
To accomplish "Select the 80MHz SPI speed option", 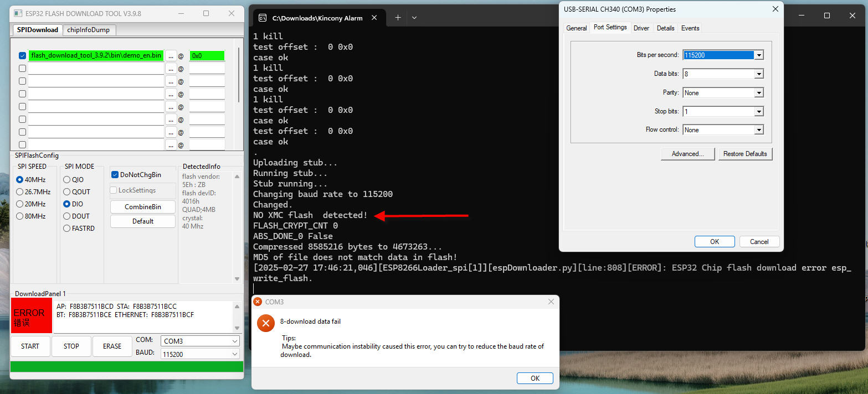I will click(20, 216).
